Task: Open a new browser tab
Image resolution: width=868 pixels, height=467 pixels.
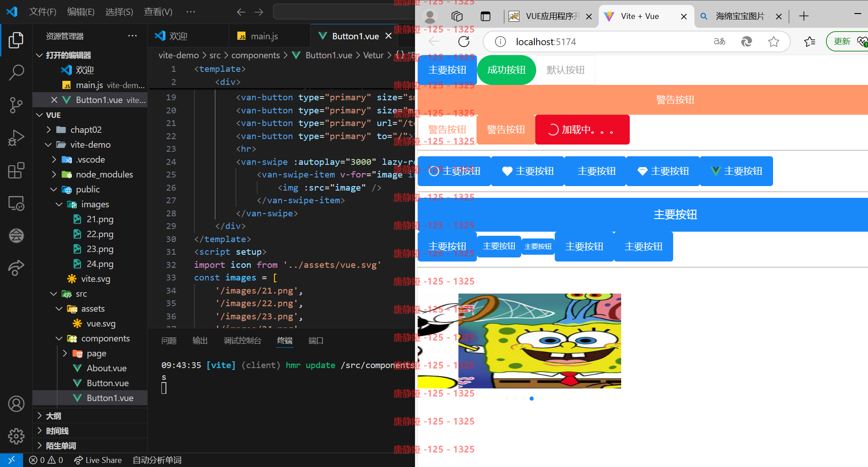Action: (x=804, y=16)
